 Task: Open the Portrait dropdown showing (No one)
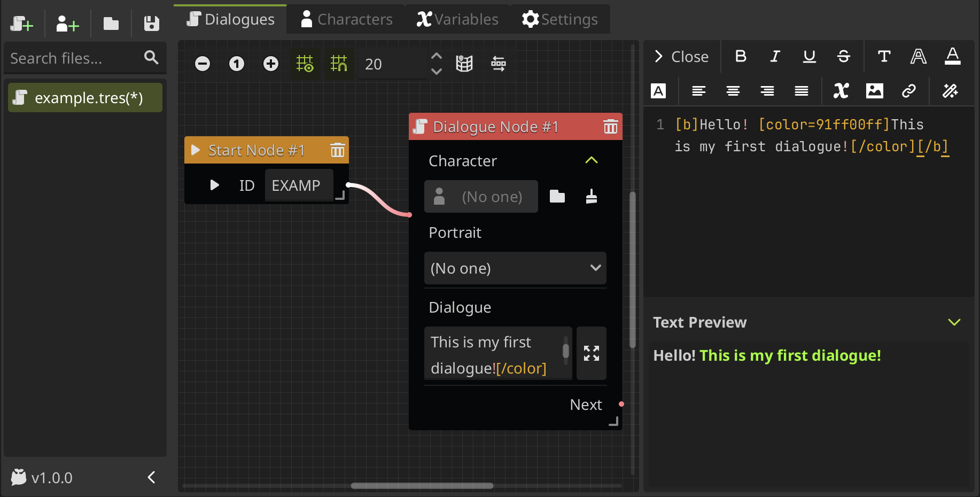coord(515,268)
